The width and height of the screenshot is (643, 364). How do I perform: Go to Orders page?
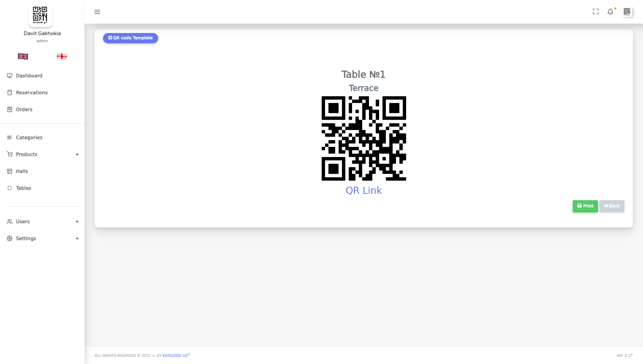42,109
